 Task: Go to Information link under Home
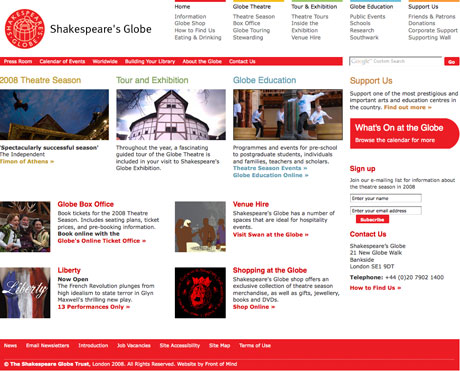coord(190,16)
